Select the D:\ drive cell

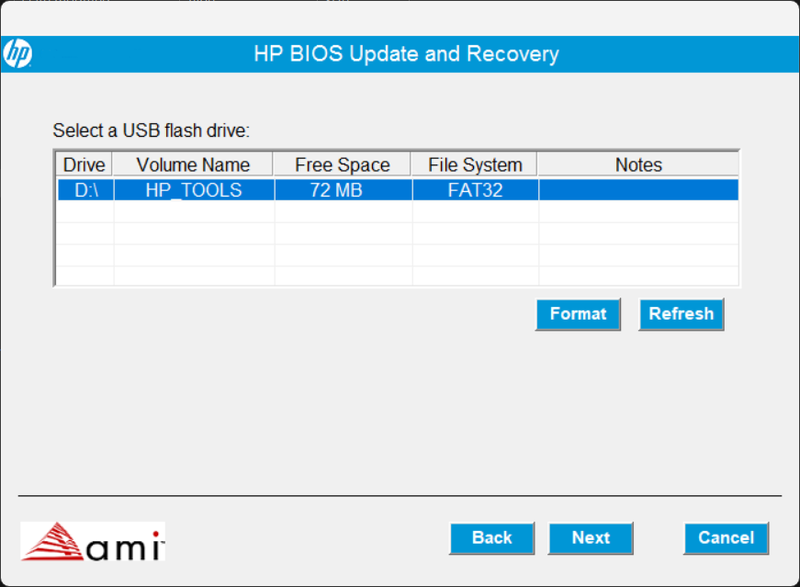[86, 190]
